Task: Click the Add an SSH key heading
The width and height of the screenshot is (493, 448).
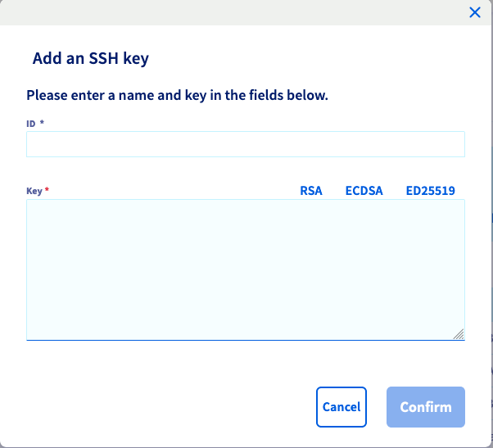Action: (91, 59)
